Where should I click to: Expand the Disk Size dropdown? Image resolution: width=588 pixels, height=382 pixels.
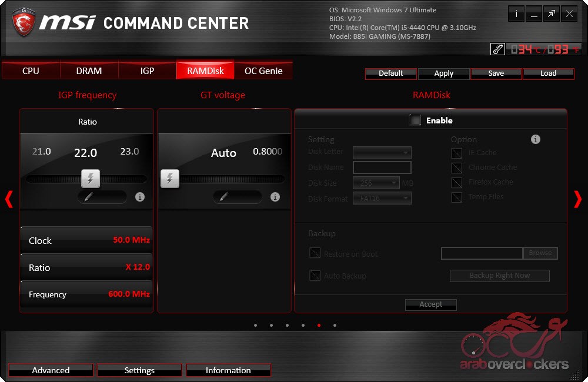pos(376,183)
